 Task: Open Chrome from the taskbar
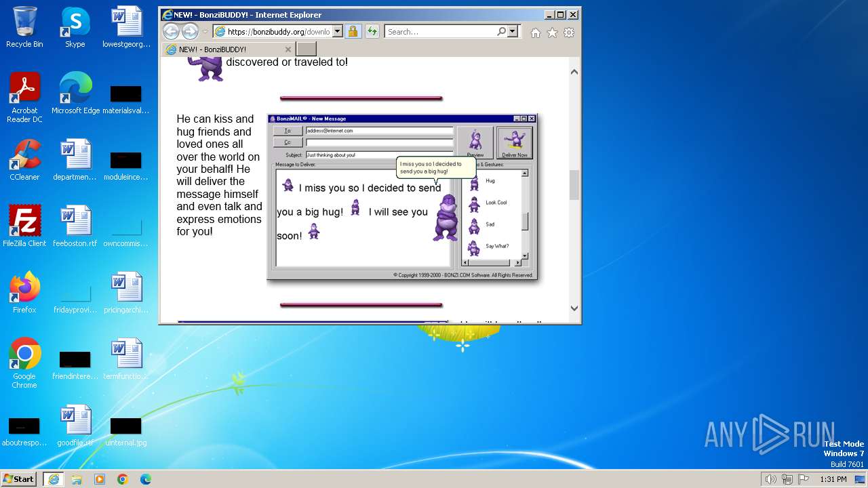pyautogui.click(x=123, y=479)
